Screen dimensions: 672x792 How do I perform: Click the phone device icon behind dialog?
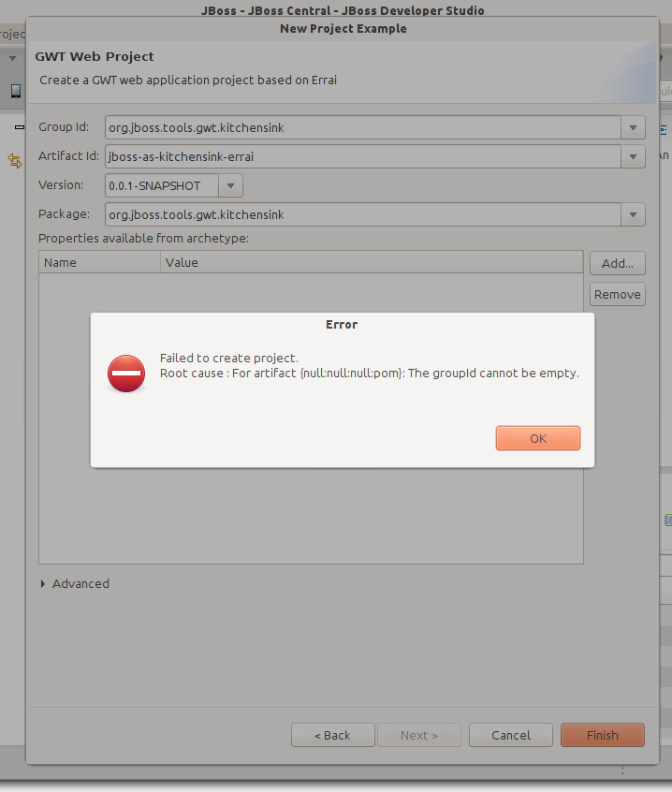[x=16, y=91]
